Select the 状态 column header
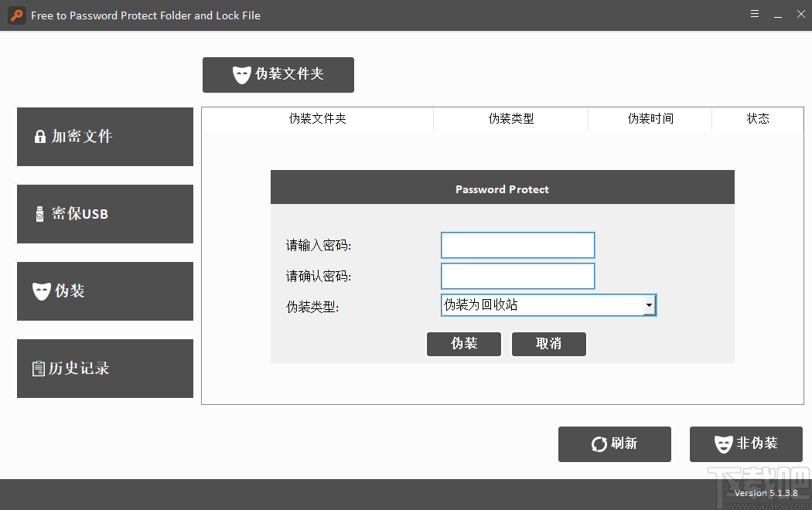The height and width of the screenshot is (510, 812). (x=758, y=118)
